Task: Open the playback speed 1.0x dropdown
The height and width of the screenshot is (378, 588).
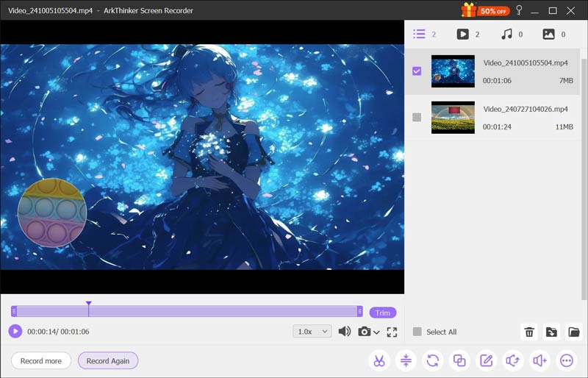Action: click(x=312, y=332)
